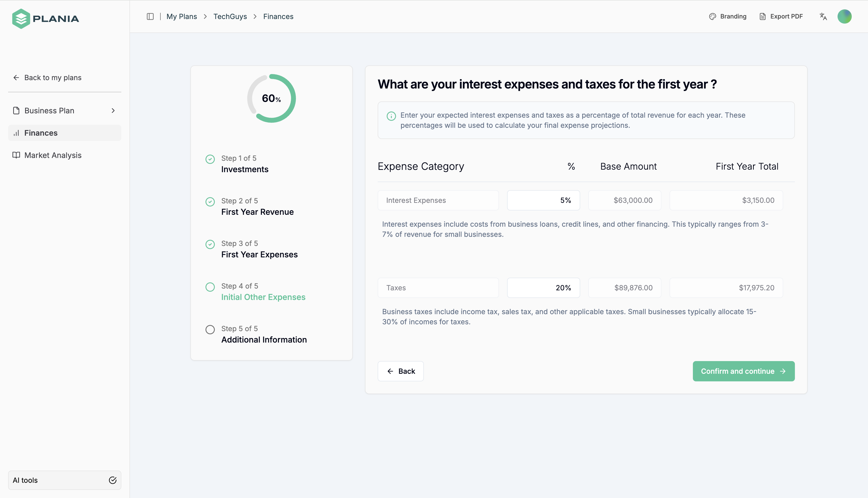Open Market Analysis in sidebar
Image resolution: width=868 pixels, height=498 pixels.
[x=53, y=155]
